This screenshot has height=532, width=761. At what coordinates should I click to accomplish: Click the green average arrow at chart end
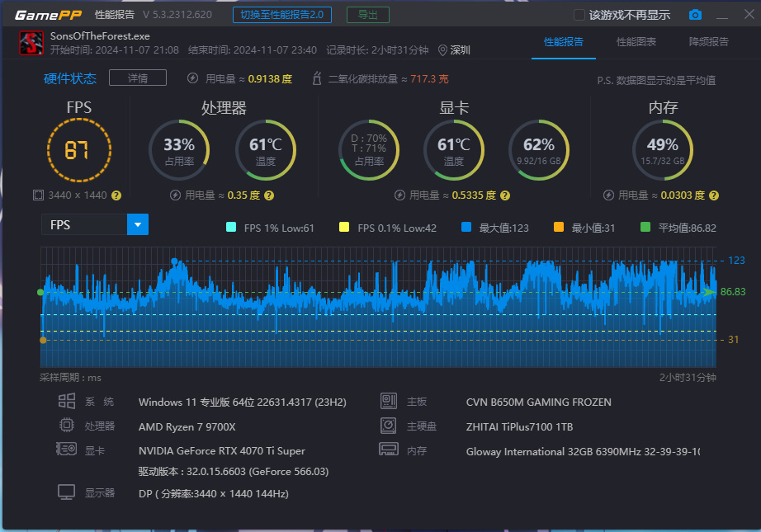(710, 292)
